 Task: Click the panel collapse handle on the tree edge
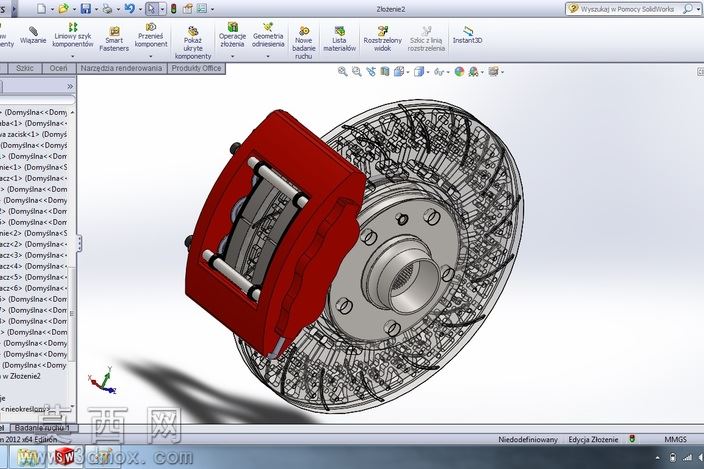tap(79, 244)
